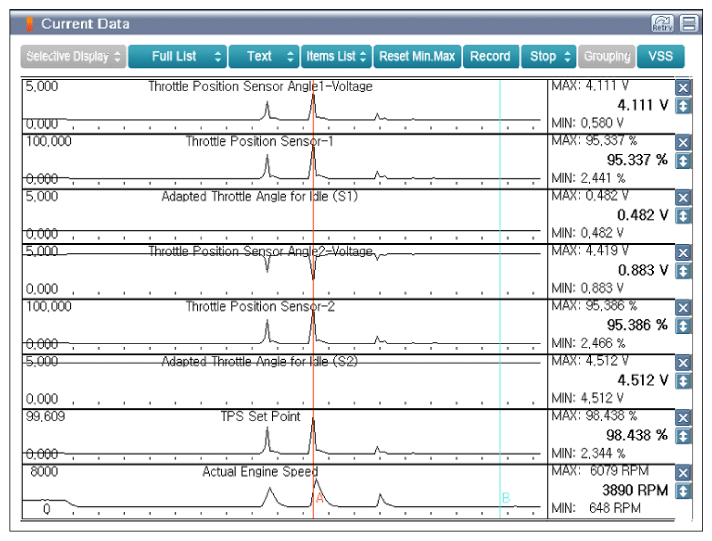
Task: Open the Full List dropdown
Action: click(x=178, y=56)
